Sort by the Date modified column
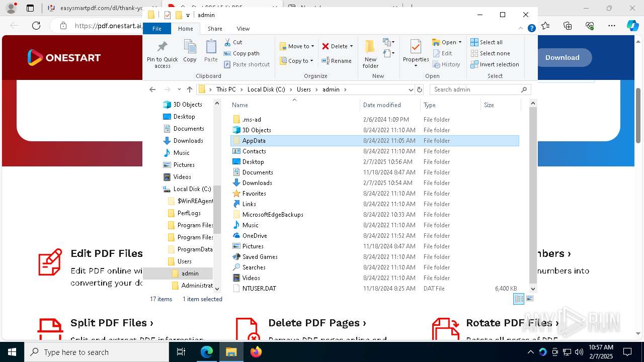The width and height of the screenshot is (644, 362). (390, 105)
